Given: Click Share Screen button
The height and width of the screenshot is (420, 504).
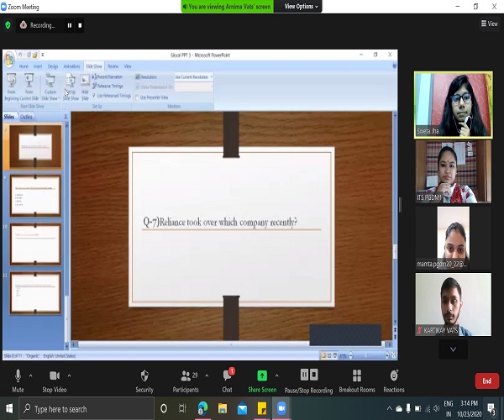Looking at the screenshot, I should [262, 381].
